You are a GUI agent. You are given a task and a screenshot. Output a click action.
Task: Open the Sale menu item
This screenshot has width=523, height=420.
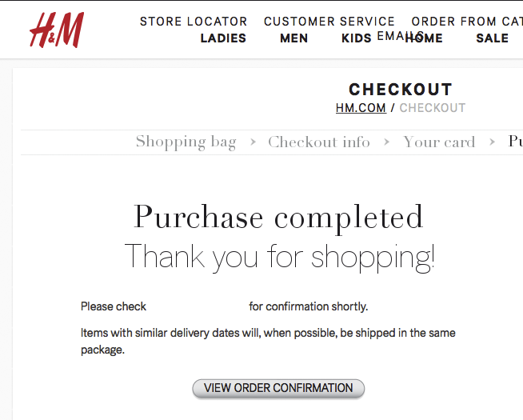[493, 38]
